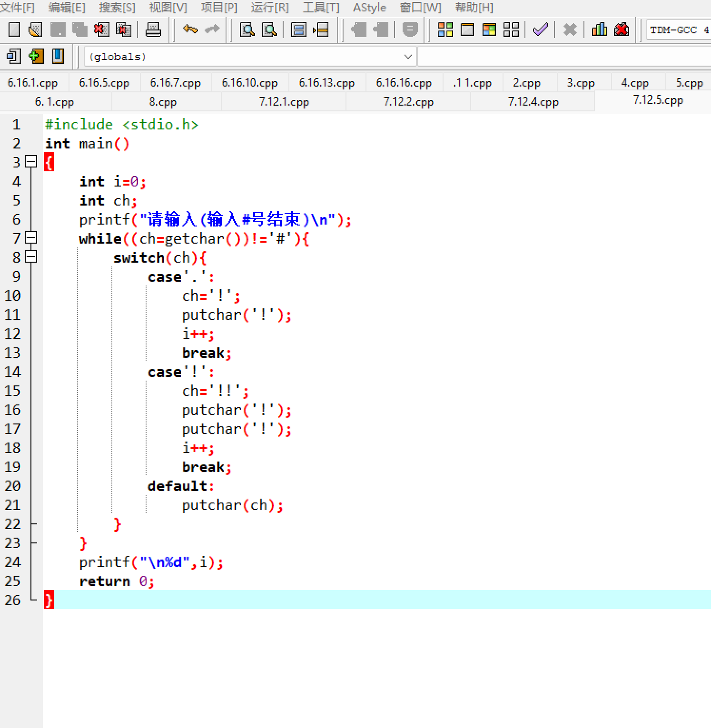Open the 编辑[E] menu

point(67,8)
